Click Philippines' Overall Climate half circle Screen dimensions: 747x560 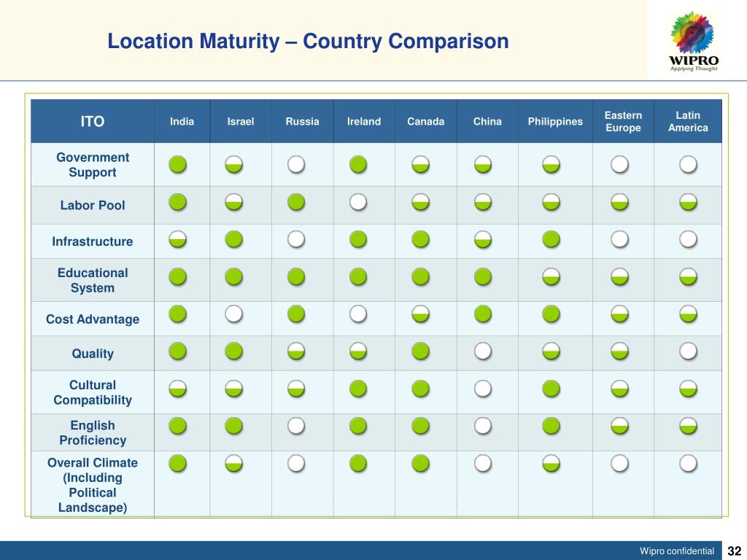pos(551,463)
